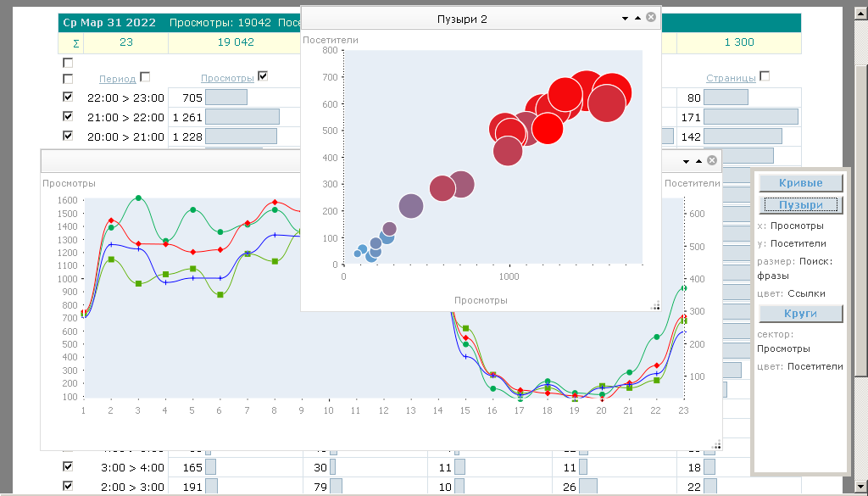Sort by the Просмотры column link
868x496 pixels.
click(227, 78)
